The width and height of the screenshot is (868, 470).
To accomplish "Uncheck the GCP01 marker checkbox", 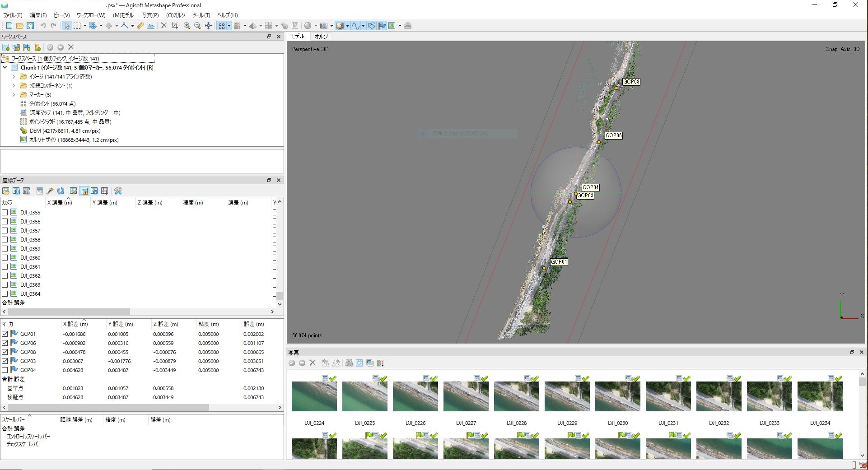I will (5, 334).
